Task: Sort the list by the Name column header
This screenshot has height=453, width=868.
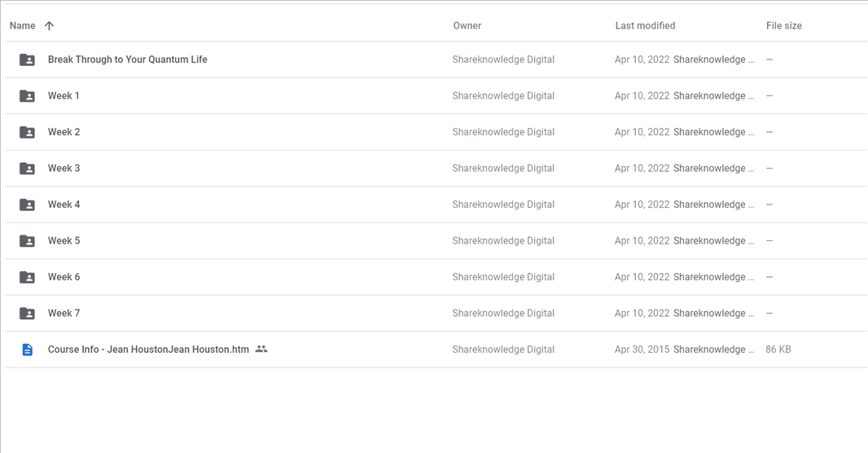Action: [x=22, y=25]
